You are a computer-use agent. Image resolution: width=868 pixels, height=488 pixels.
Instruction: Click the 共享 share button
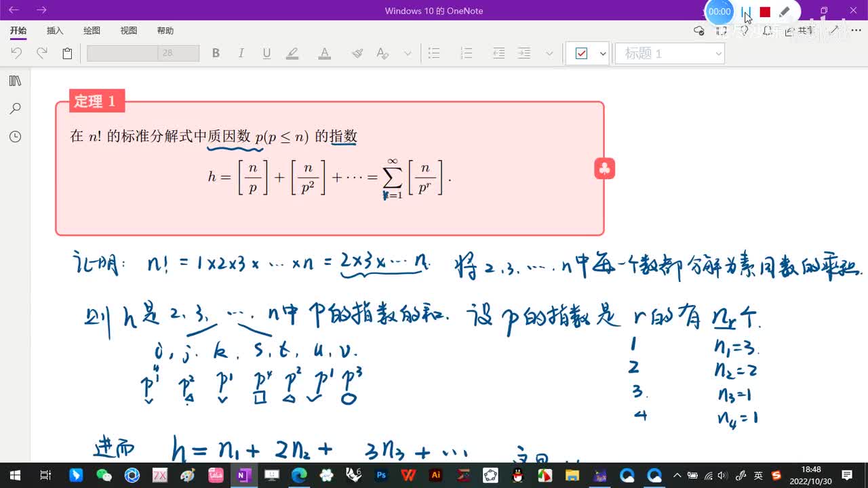tap(799, 30)
